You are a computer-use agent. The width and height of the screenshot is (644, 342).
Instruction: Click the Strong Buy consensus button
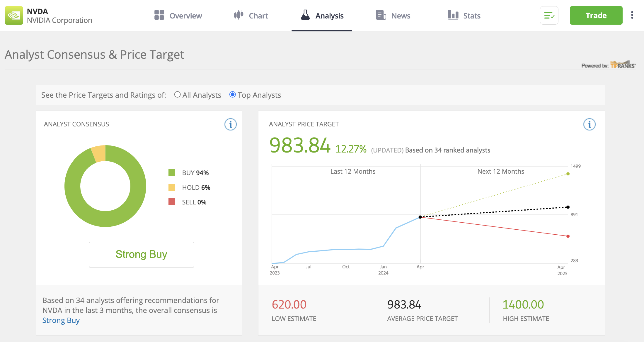tap(142, 254)
